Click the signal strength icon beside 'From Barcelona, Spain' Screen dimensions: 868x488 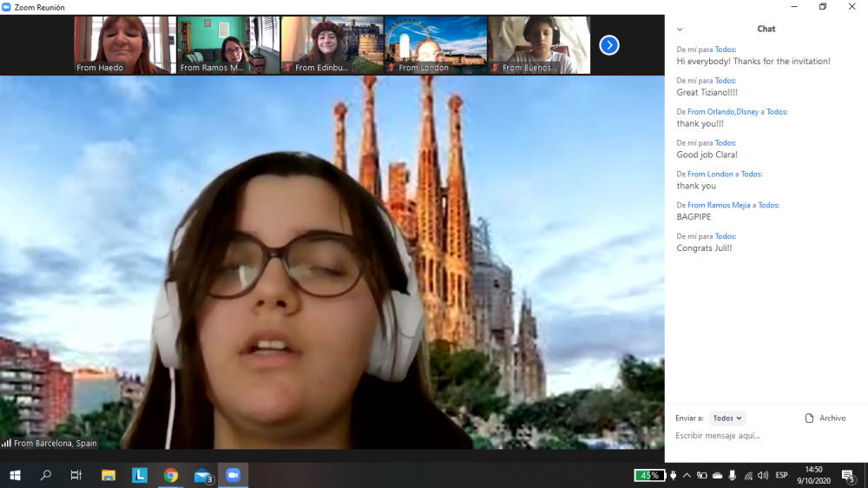(x=6, y=443)
